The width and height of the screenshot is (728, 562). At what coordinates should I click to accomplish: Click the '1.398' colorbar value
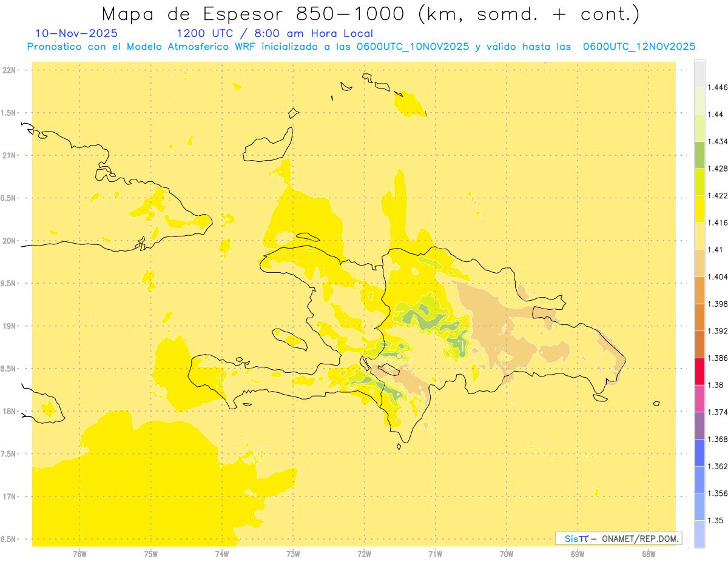coord(717,304)
